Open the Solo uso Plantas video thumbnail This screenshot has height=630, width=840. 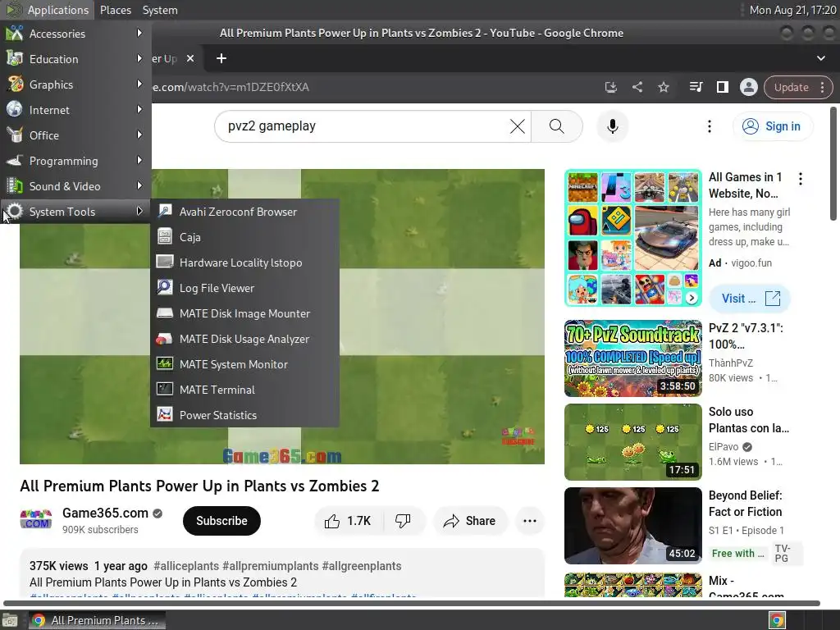tap(632, 442)
